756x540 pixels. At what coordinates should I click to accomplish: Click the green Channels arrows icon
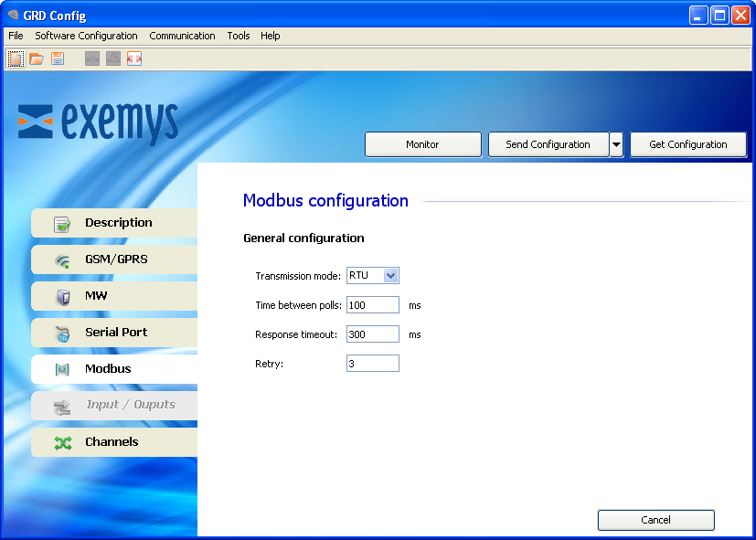pos(62,442)
